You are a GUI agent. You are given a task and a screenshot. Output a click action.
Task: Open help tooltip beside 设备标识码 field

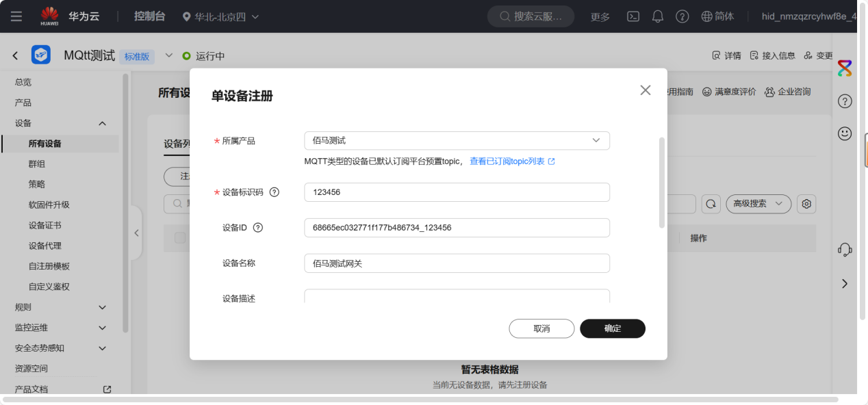tap(274, 192)
